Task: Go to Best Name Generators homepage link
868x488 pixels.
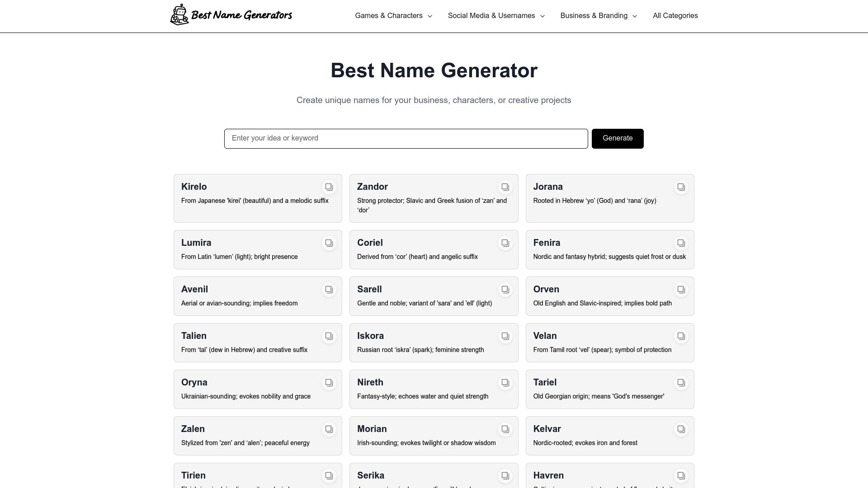Action: point(231,14)
